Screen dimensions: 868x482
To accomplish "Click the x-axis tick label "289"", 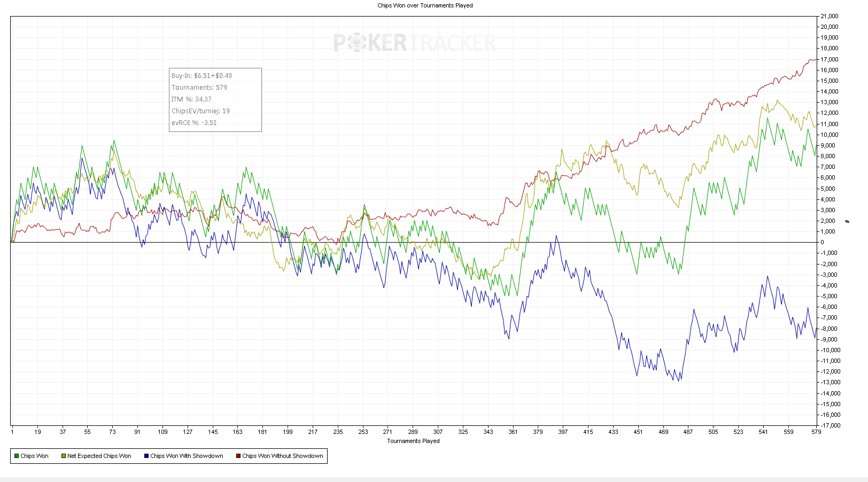I will 413,432.
